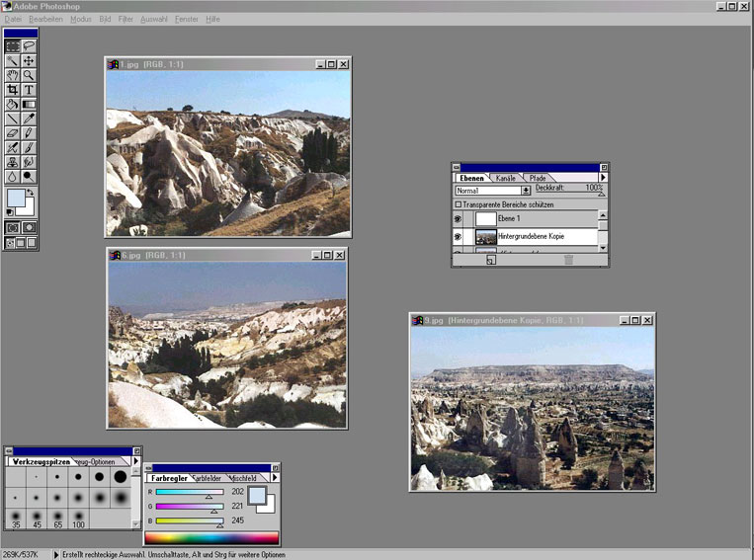Screen dimensions: 754x560
Task: Select the Zoom magnifier tool
Action: click(30, 74)
